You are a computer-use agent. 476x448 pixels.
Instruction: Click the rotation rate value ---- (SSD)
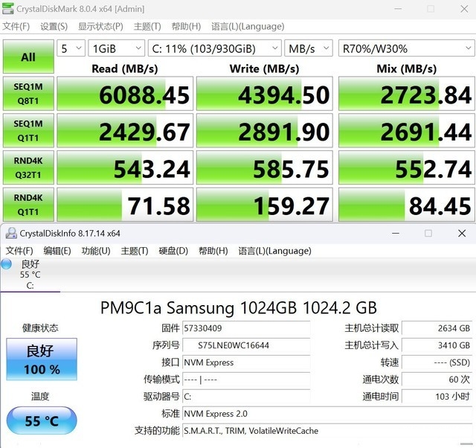click(437, 362)
